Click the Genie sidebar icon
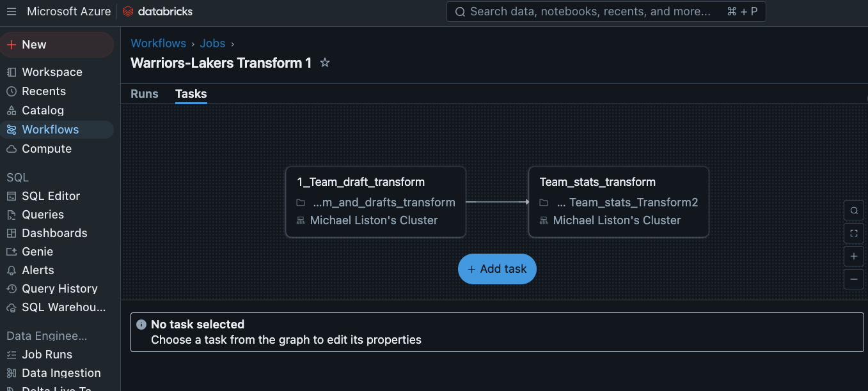 (x=12, y=252)
